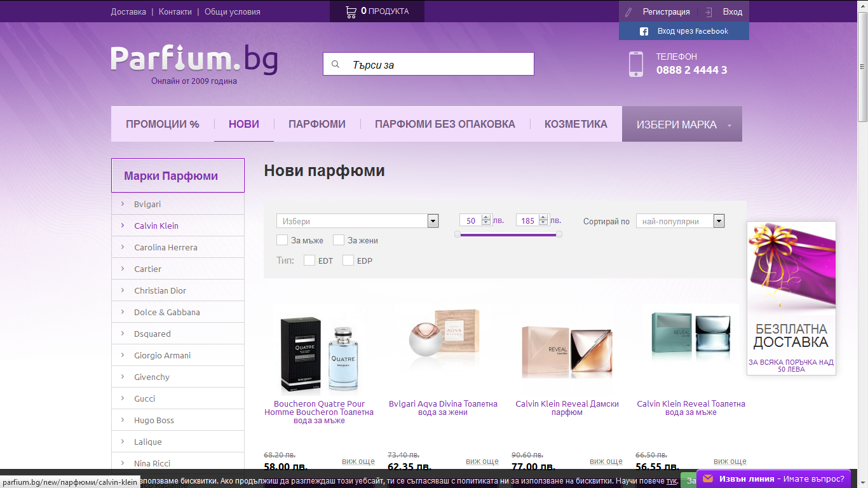Click the magnifying glass in the search bar
868x488 pixels.
point(335,64)
